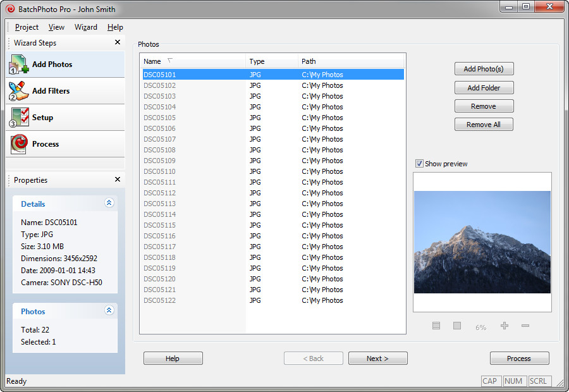Viewport: 569px width, 392px height.
Task: Go to the Setup step checklist icon
Action: (x=19, y=117)
